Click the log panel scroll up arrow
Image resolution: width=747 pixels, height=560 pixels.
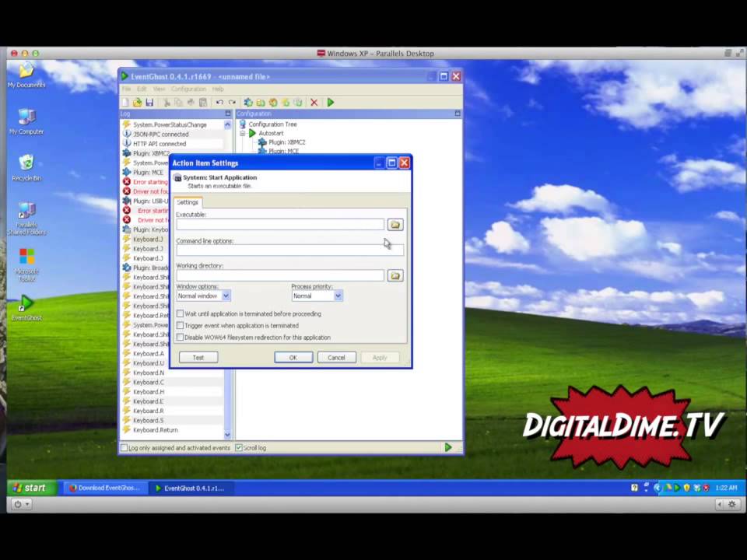coord(227,124)
